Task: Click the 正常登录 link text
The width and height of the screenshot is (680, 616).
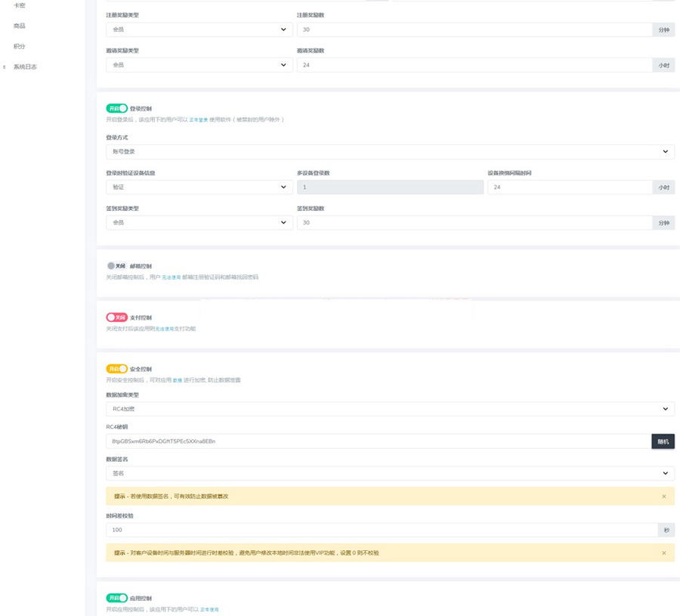Action: pyautogui.click(x=198, y=120)
